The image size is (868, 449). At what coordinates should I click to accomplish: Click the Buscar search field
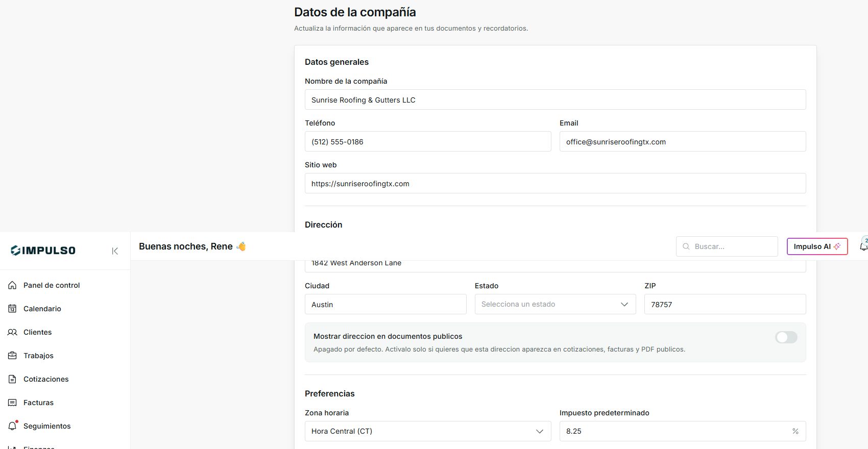tap(727, 246)
